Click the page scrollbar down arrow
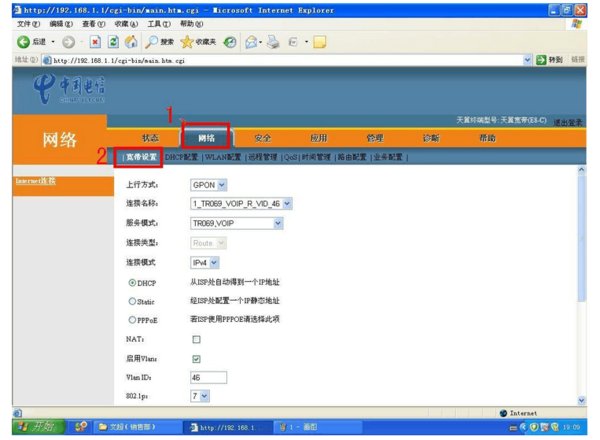600x440 pixels. coord(582,401)
